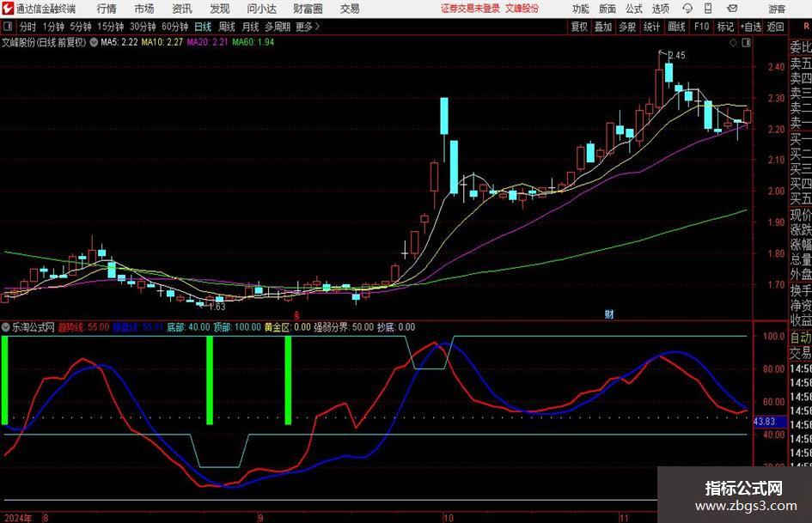
Task: Click the 顶部: 100.00 indicator value
Action: pyautogui.click(x=237, y=327)
